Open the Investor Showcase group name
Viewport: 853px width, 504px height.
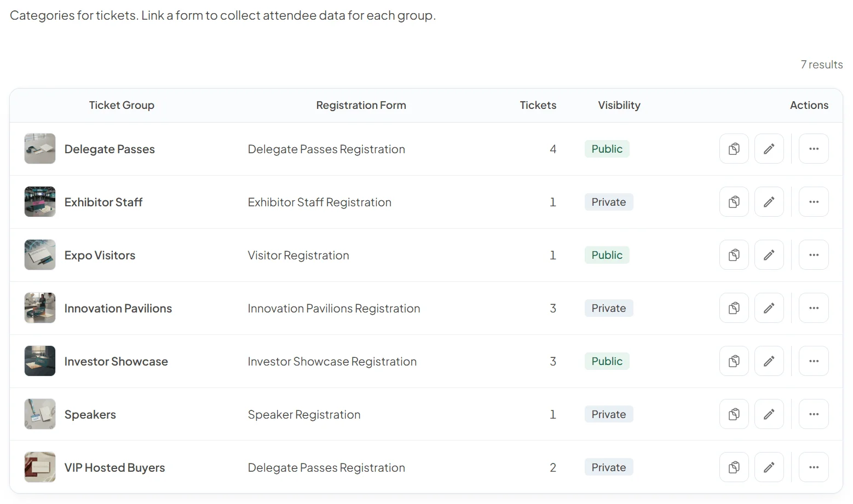[x=116, y=362]
